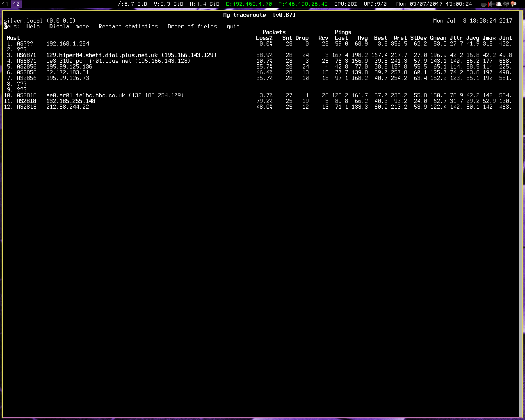The image size is (525, 420).
Task: Open the volume speaker tray icon
Action: click(x=491, y=4)
